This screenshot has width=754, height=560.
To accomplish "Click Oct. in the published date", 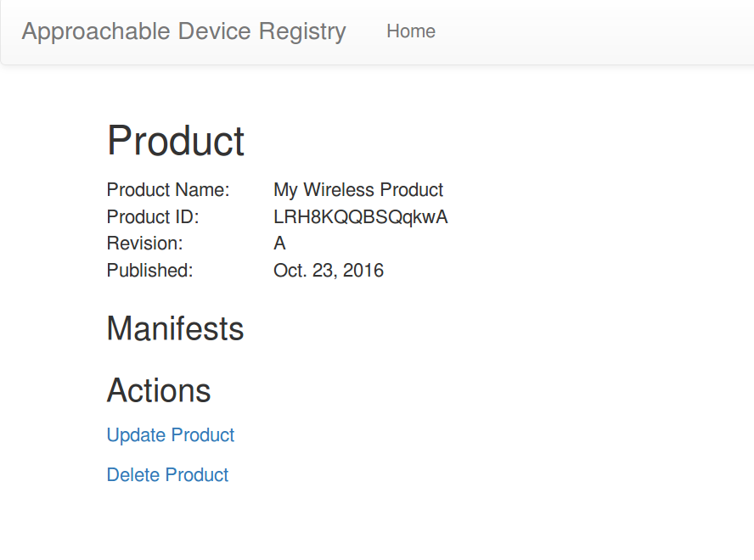I will point(290,270).
